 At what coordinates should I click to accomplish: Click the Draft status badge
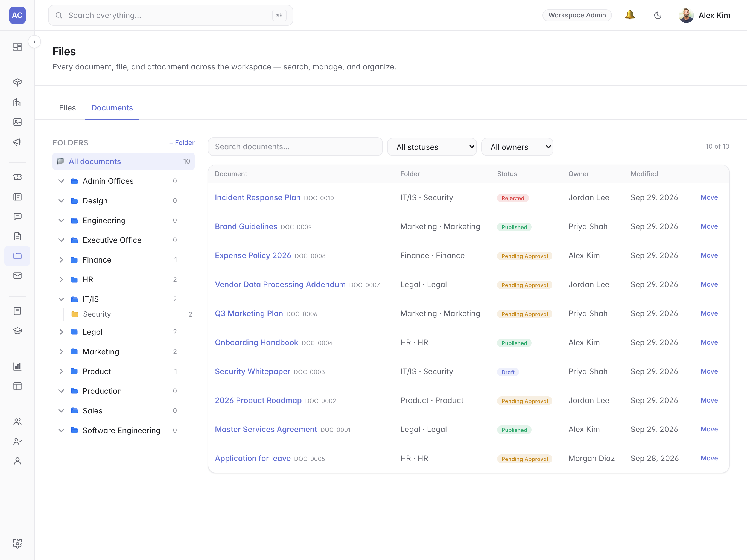point(508,372)
